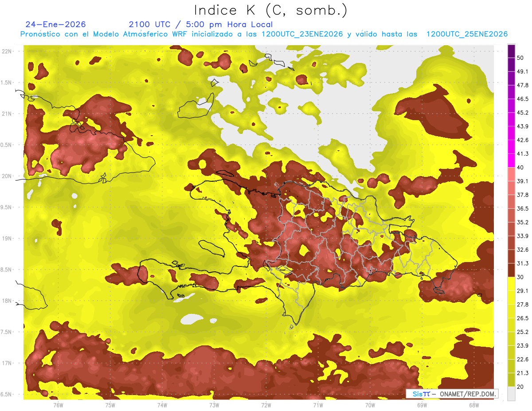Click latitude label '21N'

point(8,114)
